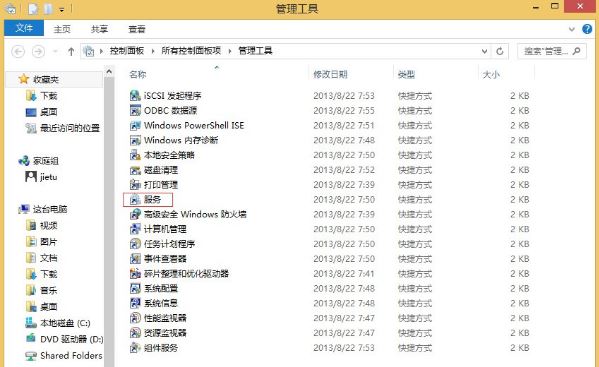Viewport: 599px width, 367px height.
Task: Open the 文件 menu tab
Action: 24,28
